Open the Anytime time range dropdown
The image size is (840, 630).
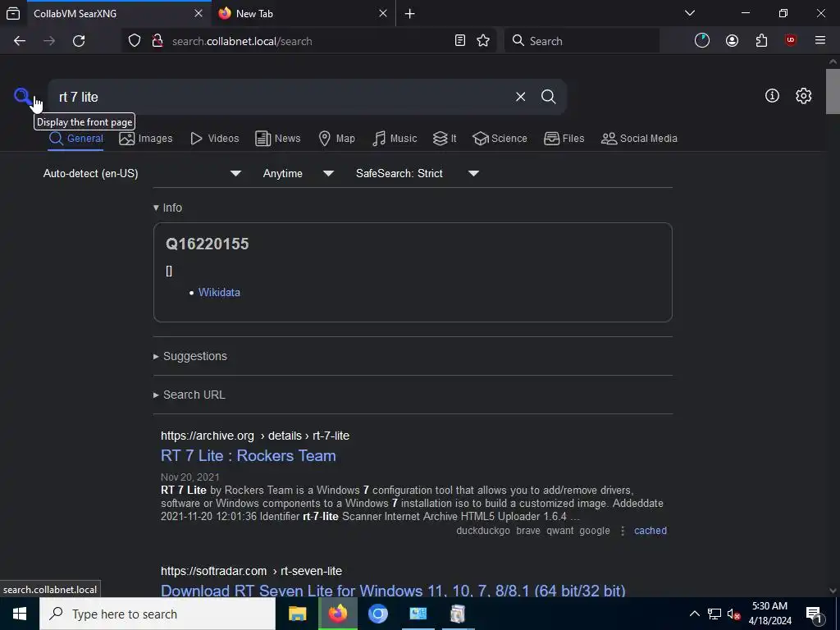point(299,174)
